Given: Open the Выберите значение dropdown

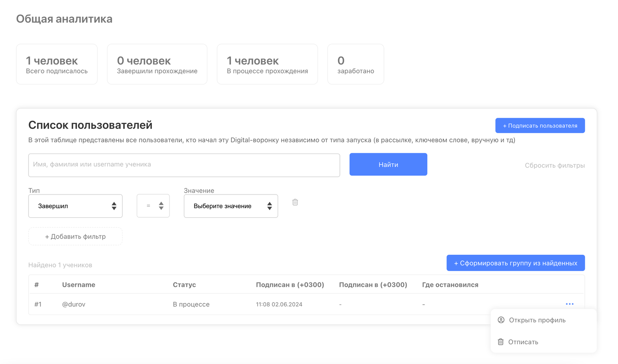Looking at the screenshot, I should [231, 206].
